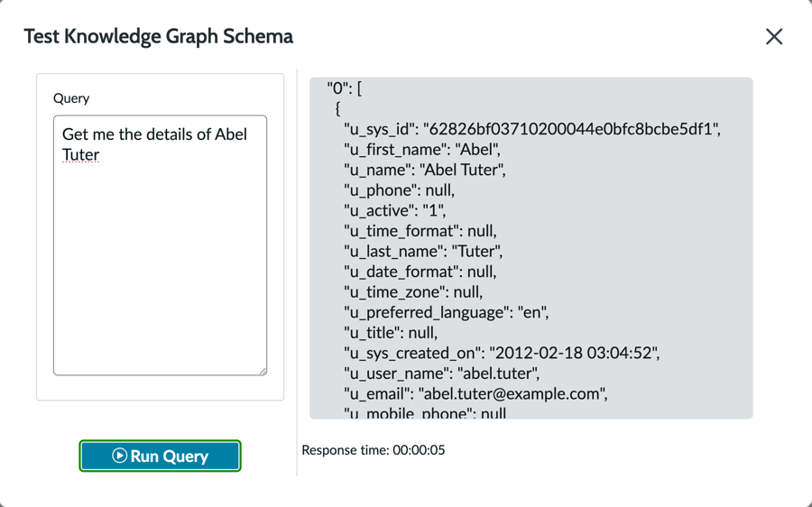The image size is (812, 507).
Task: Click the "u_phone": null line
Action: (x=400, y=190)
